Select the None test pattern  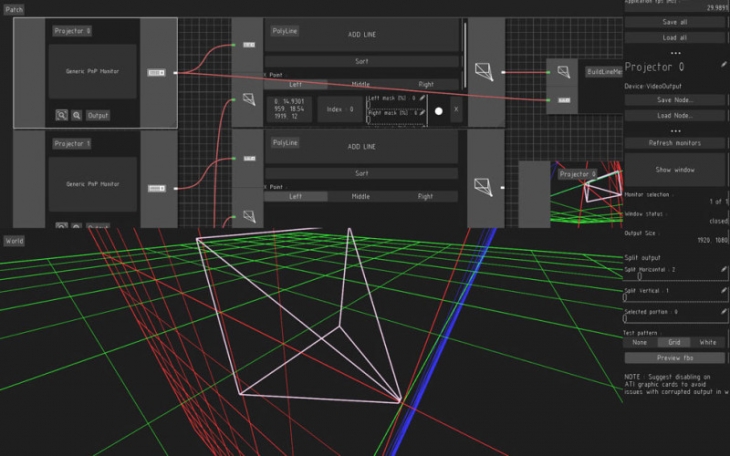pos(640,342)
